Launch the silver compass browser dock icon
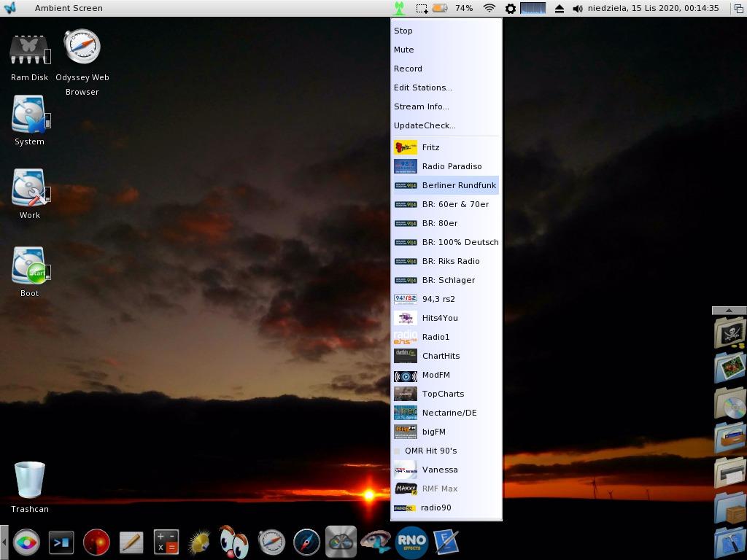 point(271,542)
